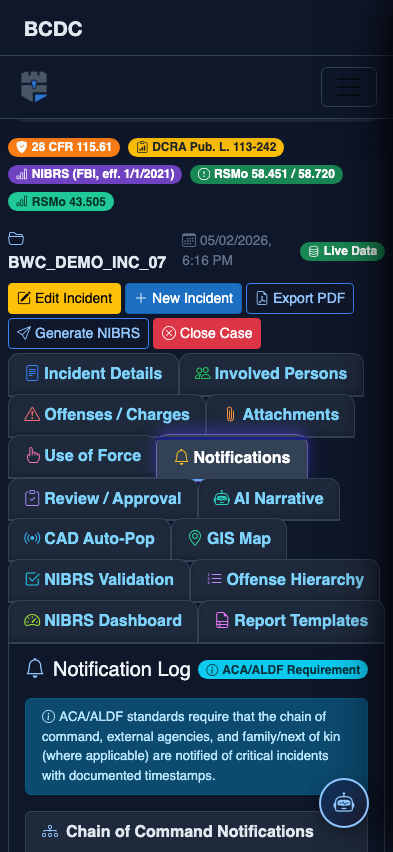Click Generate NIBRS button
393x852 pixels.
78,333
